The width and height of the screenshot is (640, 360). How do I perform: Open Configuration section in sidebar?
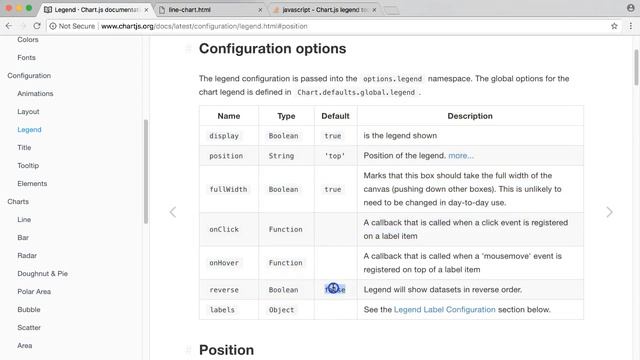[29, 76]
